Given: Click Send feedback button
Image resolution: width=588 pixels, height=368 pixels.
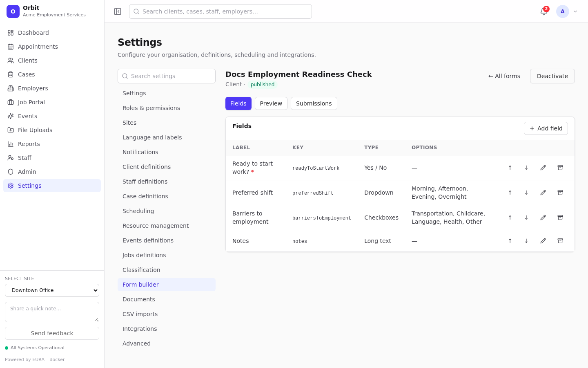Looking at the screenshot, I should (x=52, y=333).
